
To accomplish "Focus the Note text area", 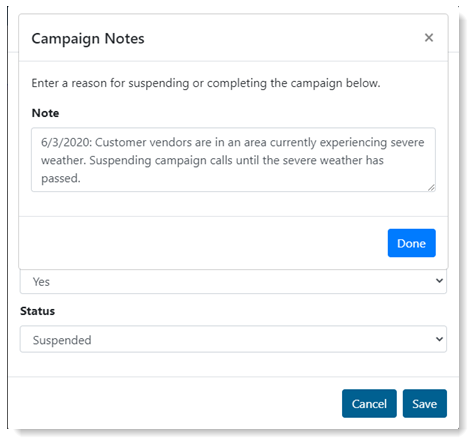I will tap(233, 160).
